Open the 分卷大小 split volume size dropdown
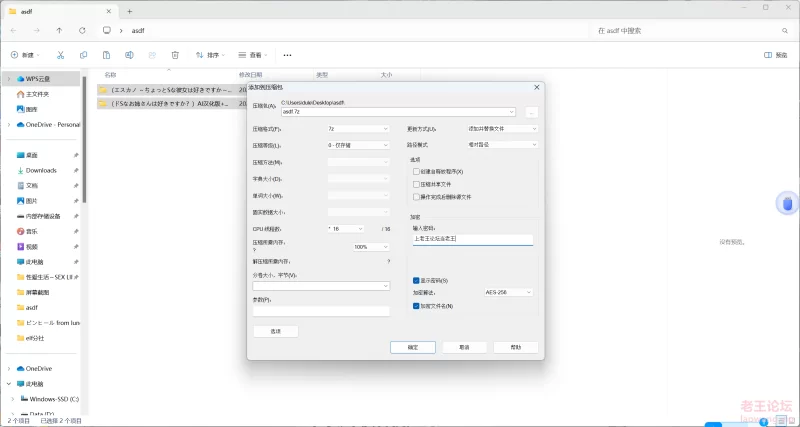Screen dimensions: 800x427 click(321, 286)
